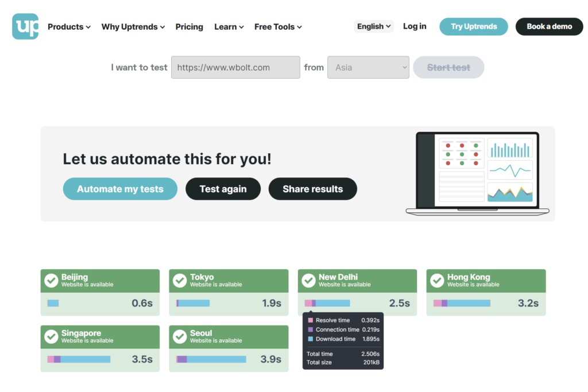Go to the Pricing page
This screenshot has width=588, height=392.
189,26
